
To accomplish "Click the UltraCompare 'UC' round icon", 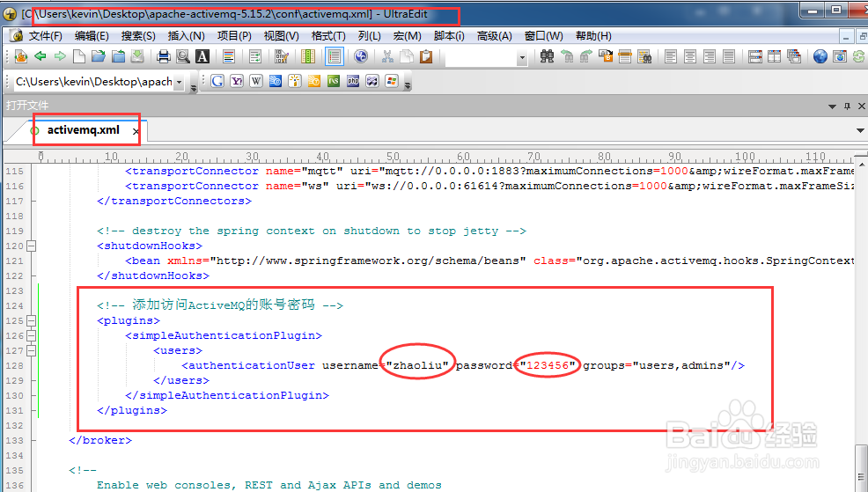I will (361, 56).
